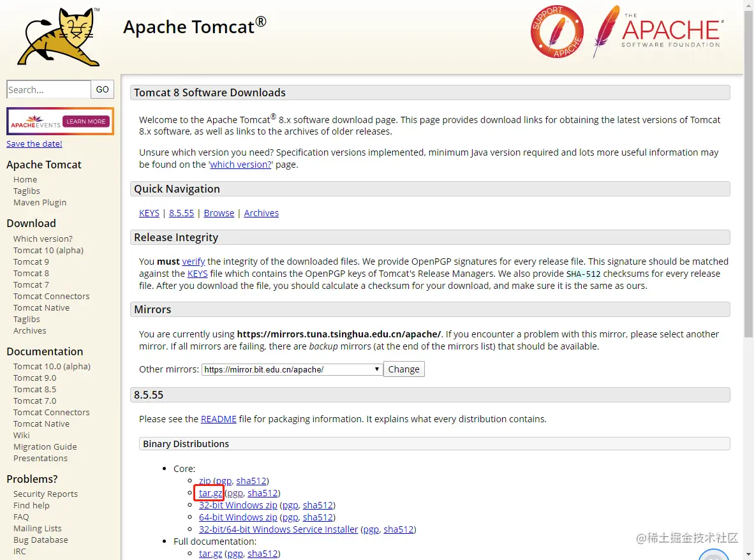The image size is (754, 560).
Task: Download 32-bit/64-bit Windows Service Installer
Action: click(278, 529)
